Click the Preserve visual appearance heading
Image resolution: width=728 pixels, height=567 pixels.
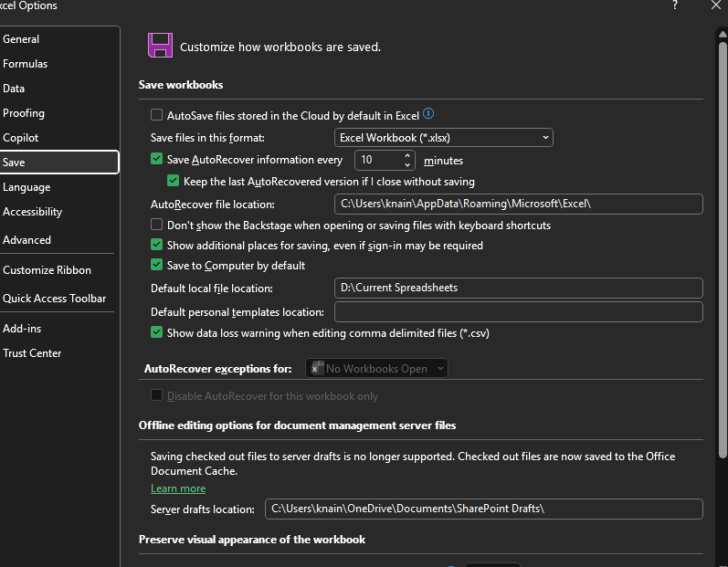[x=252, y=540]
